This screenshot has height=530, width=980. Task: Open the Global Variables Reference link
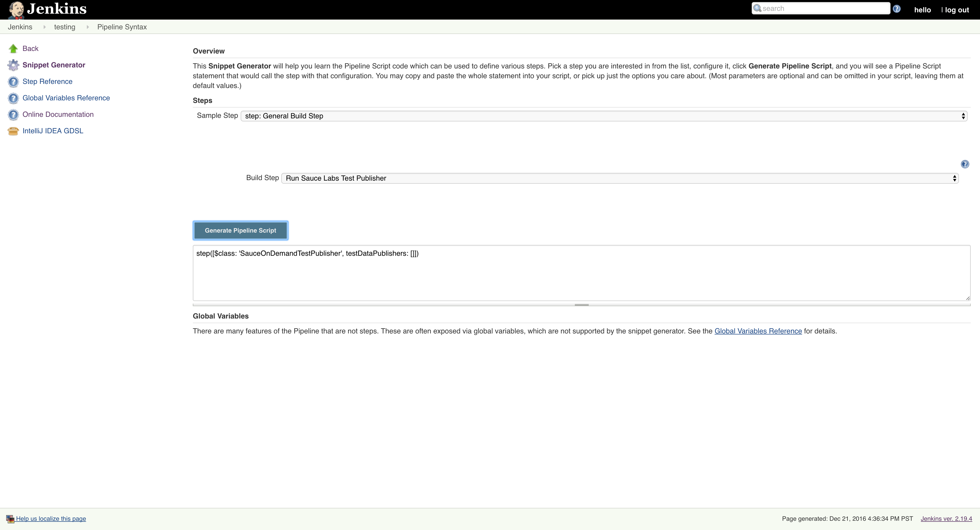(758, 331)
